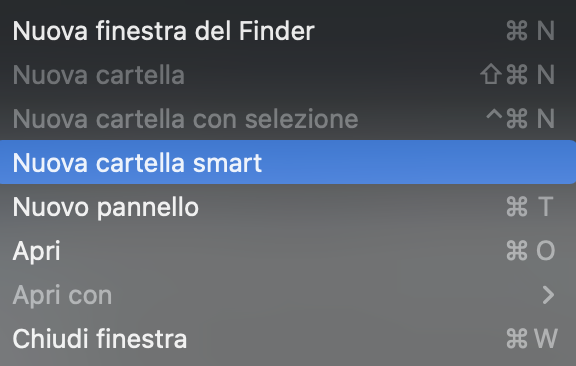Click the letter T shortcut hint for Nuovo pannello
The image size is (576, 366).
click(x=545, y=207)
